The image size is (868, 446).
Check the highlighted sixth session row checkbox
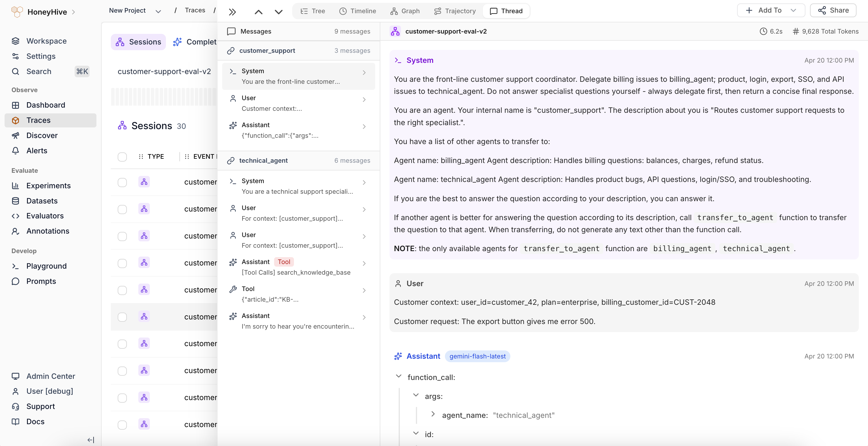pos(122,317)
